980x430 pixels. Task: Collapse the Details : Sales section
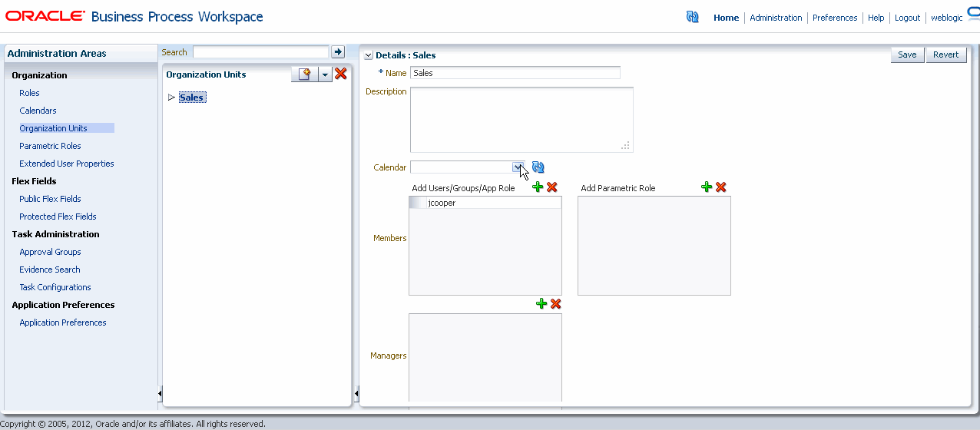(x=368, y=55)
